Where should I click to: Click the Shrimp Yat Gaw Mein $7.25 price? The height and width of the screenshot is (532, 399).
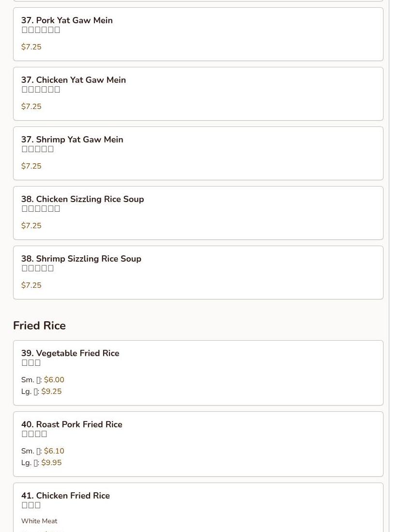point(31,166)
